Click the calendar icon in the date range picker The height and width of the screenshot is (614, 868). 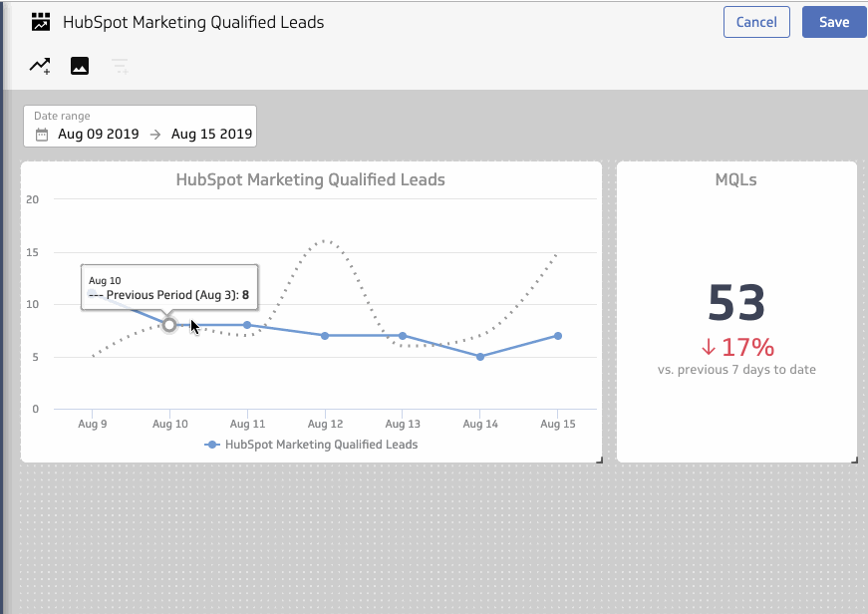point(40,133)
